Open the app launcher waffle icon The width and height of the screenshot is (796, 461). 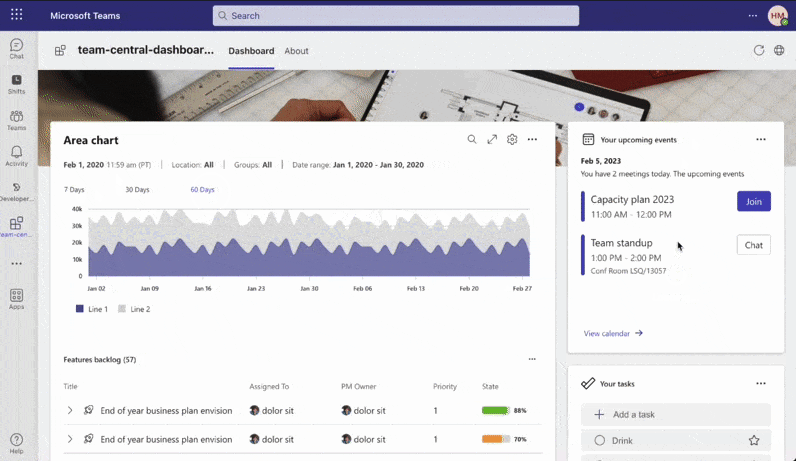16,14
